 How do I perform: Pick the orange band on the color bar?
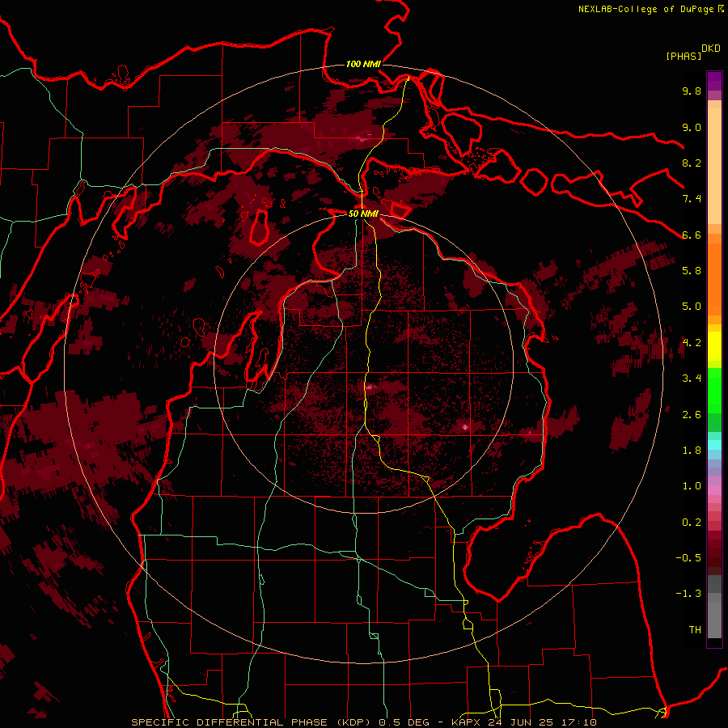coord(714,278)
